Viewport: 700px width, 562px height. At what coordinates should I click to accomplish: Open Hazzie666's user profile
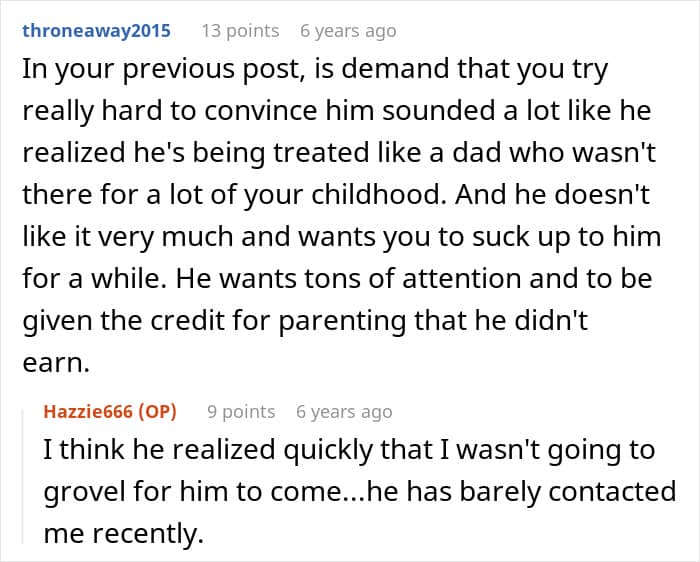[x=90, y=411]
